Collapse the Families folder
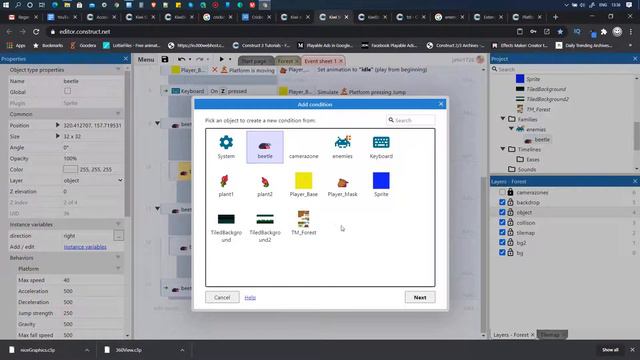640x360 pixels. tap(503, 119)
